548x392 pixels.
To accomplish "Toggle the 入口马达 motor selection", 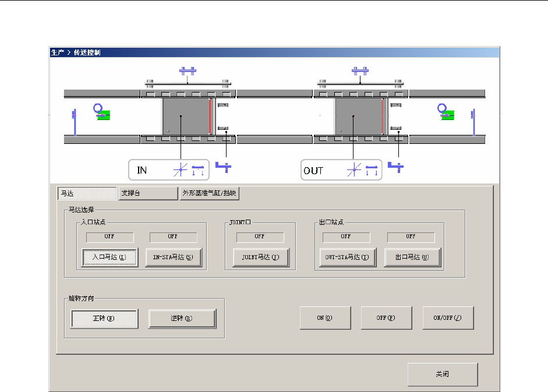I will click(109, 257).
